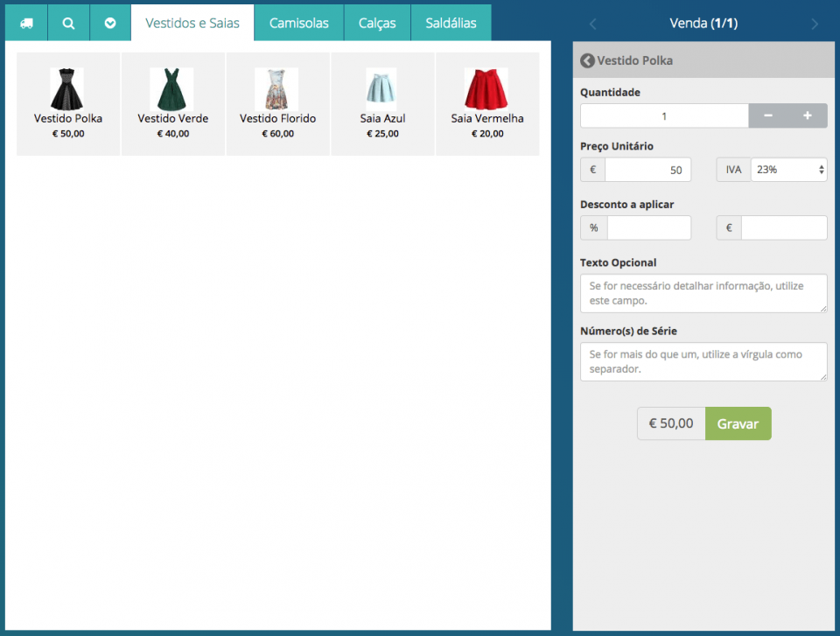
Task: Switch to the Camisolas tab
Action: pos(299,24)
